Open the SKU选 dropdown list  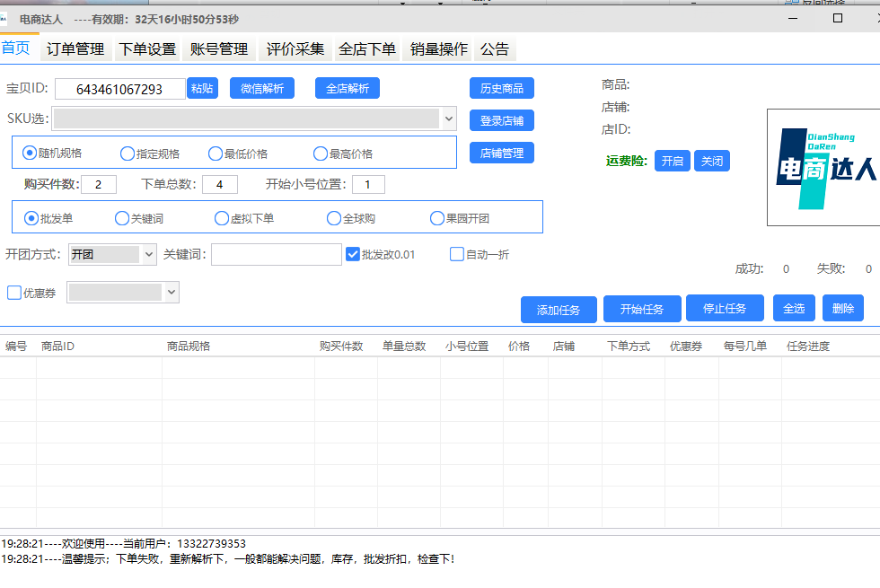[x=448, y=118]
